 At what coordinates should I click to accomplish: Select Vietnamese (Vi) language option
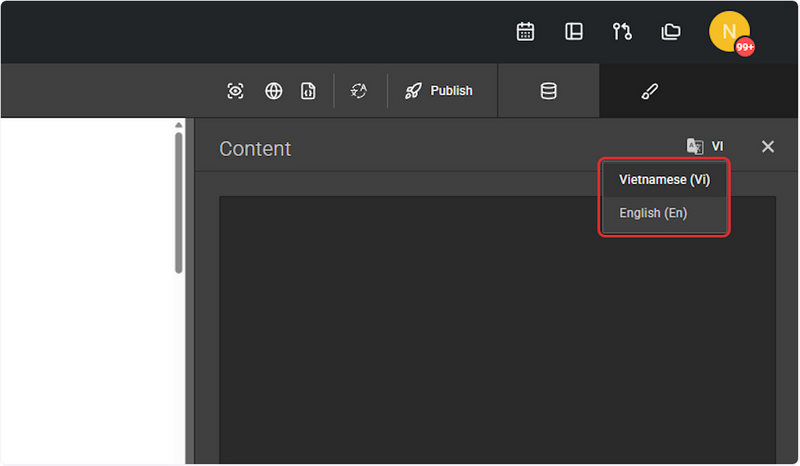(x=664, y=180)
